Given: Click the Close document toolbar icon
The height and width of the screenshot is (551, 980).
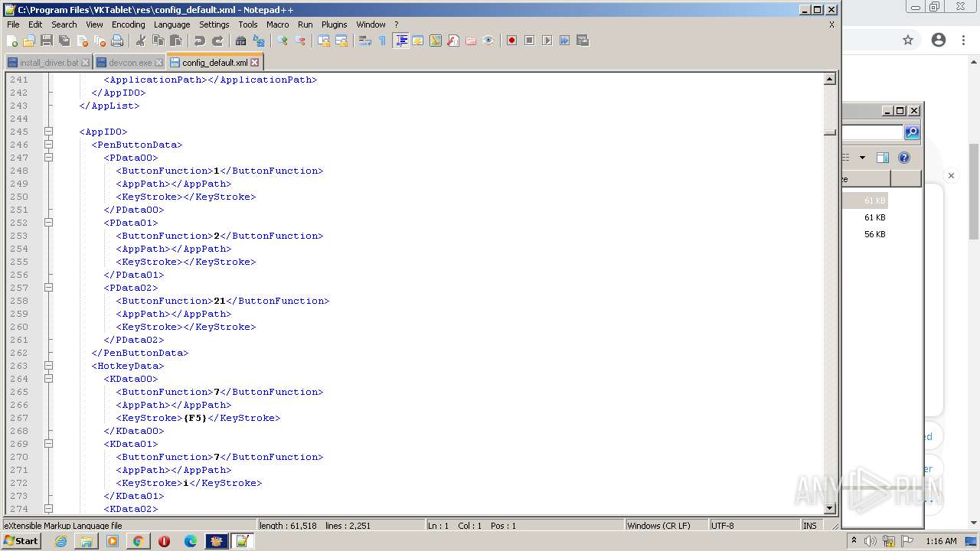Looking at the screenshot, I should click(82, 41).
